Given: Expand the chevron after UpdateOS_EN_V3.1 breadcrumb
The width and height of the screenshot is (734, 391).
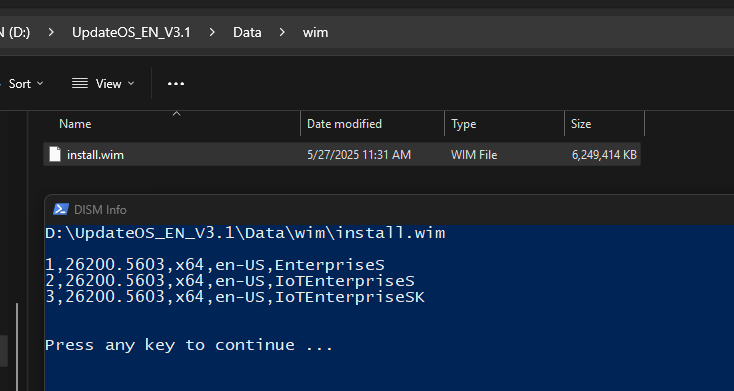Looking at the screenshot, I should (x=212, y=32).
